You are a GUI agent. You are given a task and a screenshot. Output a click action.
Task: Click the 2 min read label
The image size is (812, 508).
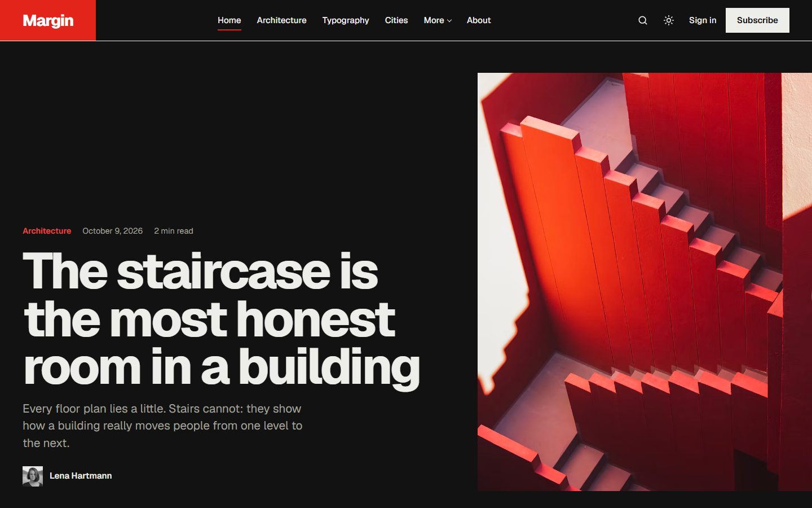(174, 231)
